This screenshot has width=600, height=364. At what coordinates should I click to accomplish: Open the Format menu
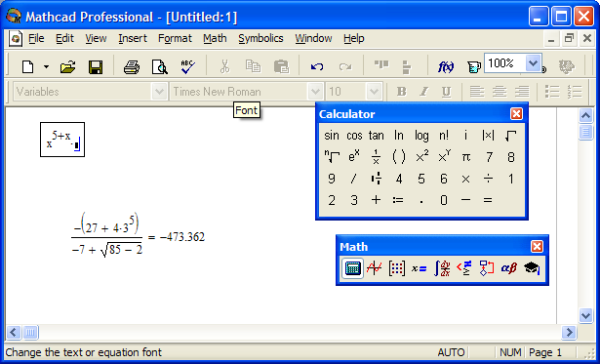(x=175, y=38)
